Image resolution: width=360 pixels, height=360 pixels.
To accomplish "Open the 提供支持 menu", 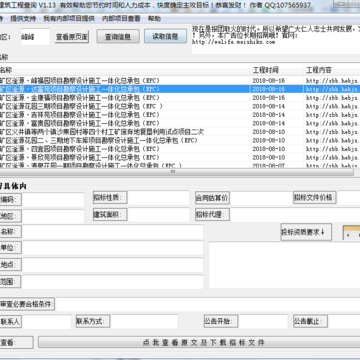I will pos(23,19).
